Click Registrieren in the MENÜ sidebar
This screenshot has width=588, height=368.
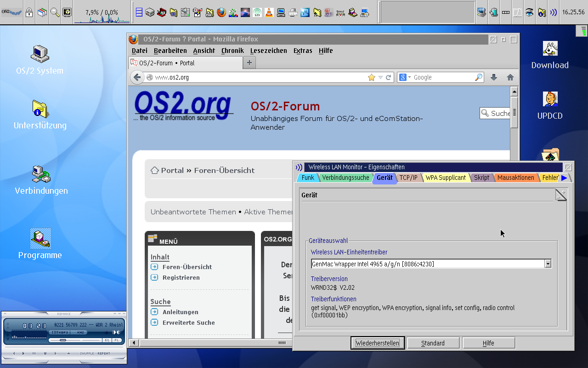[181, 277]
